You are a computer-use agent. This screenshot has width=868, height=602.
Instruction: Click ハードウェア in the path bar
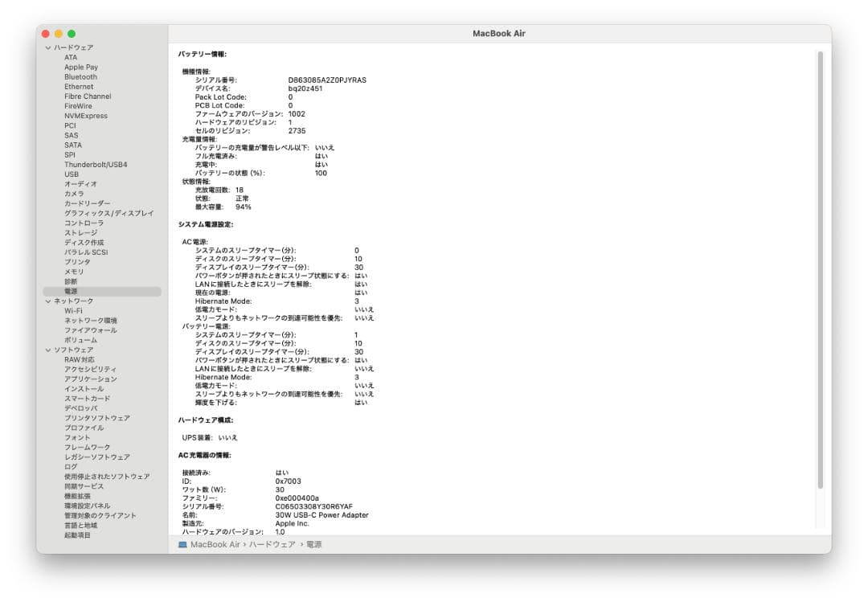click(272, 545)
